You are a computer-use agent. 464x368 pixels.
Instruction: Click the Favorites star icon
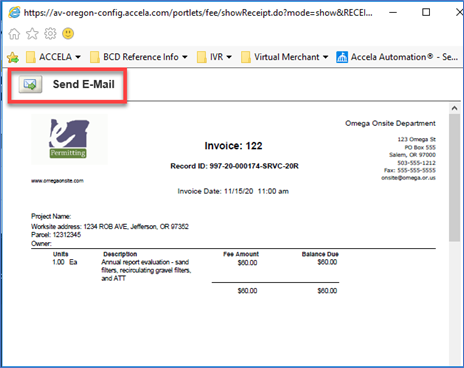coord(32,34)
